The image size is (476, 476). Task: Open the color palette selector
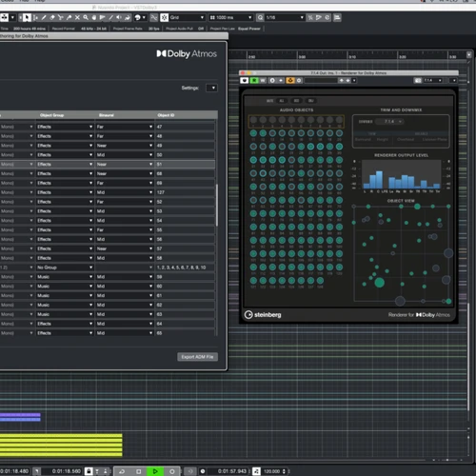pos(140,17)
